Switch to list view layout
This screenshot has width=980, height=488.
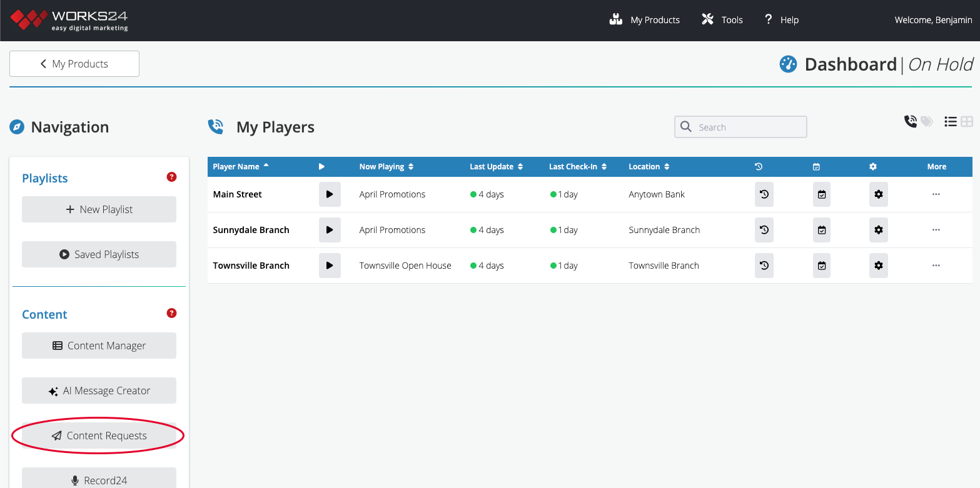tap(951, 122)
